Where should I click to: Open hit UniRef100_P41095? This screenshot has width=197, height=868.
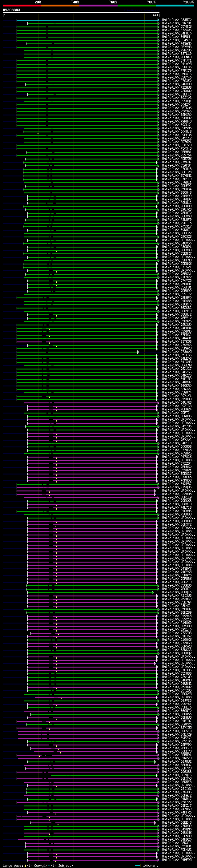(177, 64)
